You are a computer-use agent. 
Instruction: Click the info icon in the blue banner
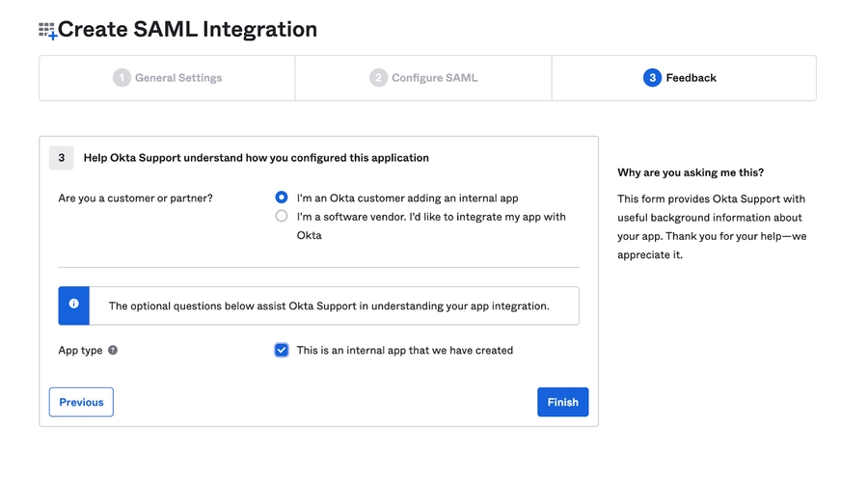point(73,304)
